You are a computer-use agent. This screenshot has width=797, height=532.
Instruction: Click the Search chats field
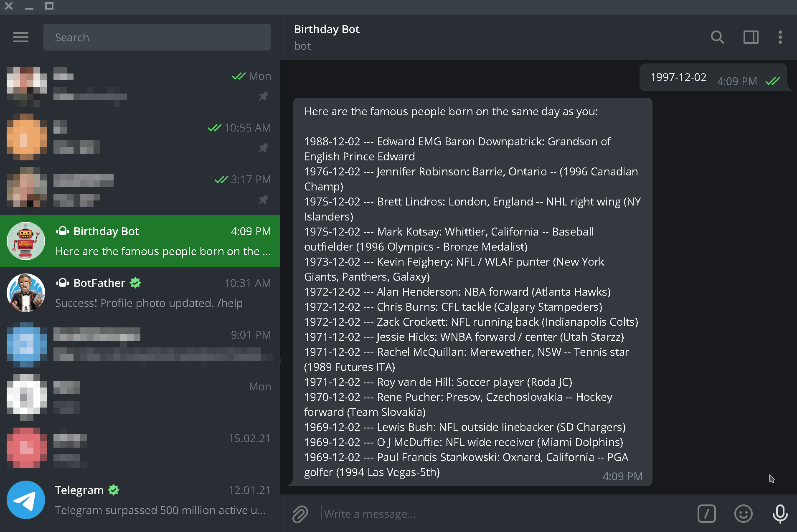(157, 37)
